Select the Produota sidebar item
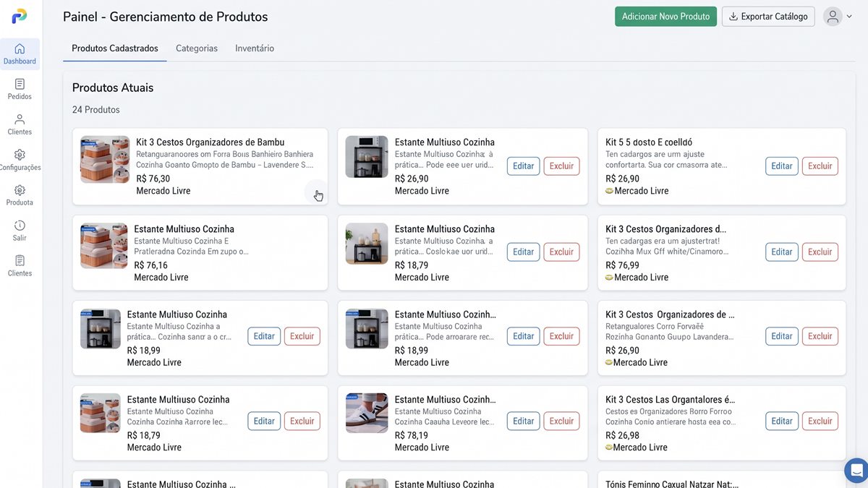The width and height of the screenshot is (868, 488). pos(20,196)
